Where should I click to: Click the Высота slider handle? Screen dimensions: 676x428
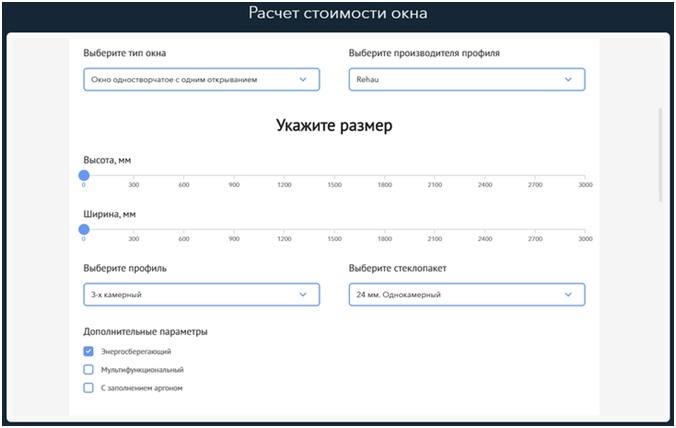click(84, 175)
